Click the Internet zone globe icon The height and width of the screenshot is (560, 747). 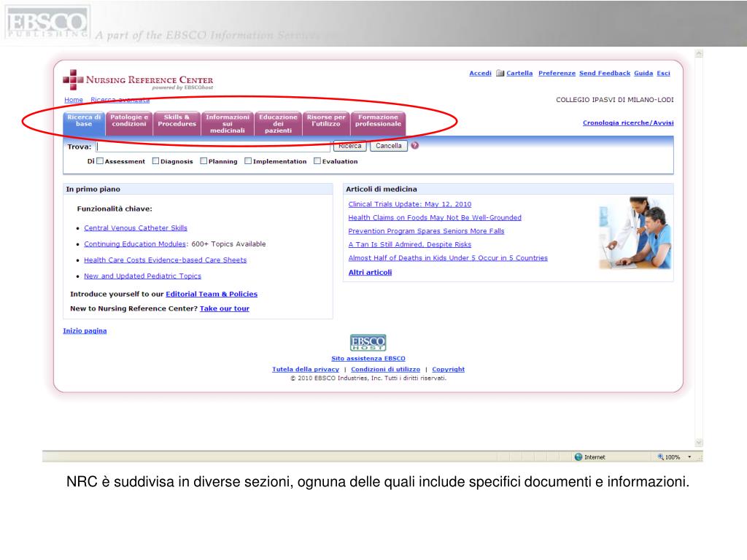(578, 456)
